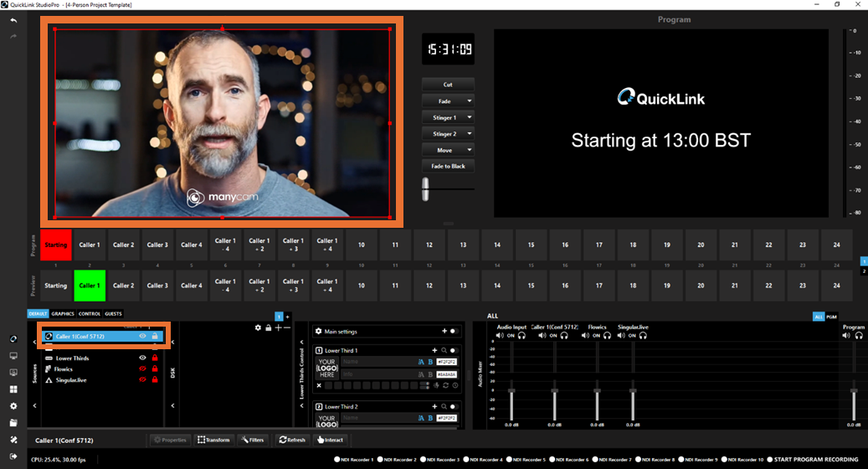Unlock the Lower Thirds source red lock
868x469 pixels.
tap(155, 358)
